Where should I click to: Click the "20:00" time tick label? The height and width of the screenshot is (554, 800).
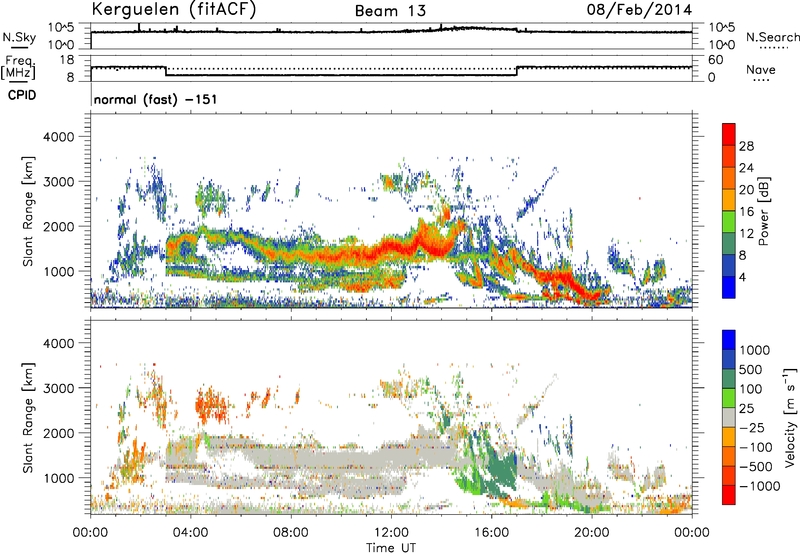(x=592, y=533)
